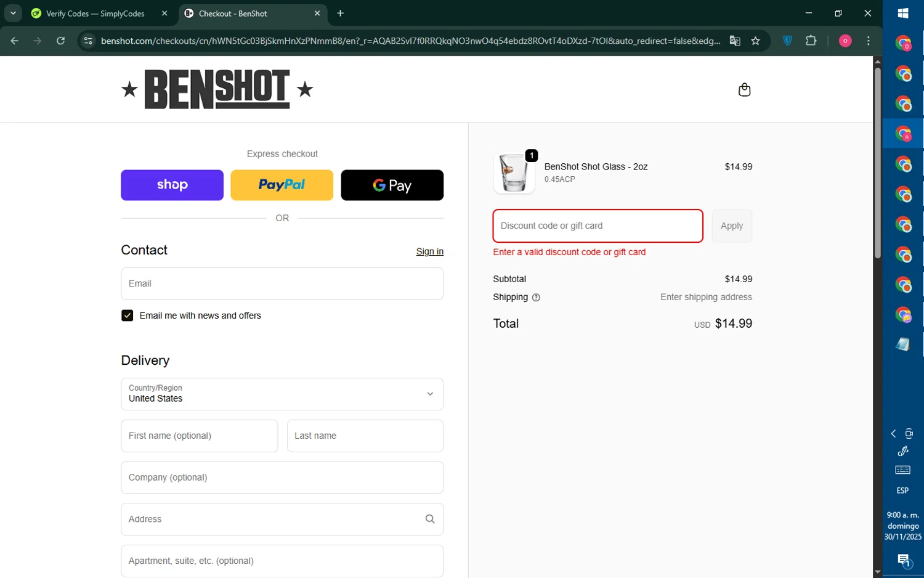Open the Windows Start button

click(903, 14)
